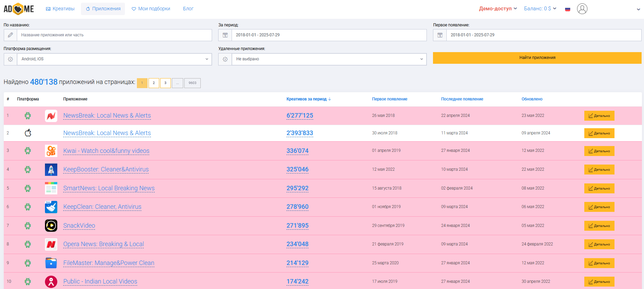Click gear icon beside Платформа размещения
This screenshot has width=644, height=289.
[x=10, y=59]
